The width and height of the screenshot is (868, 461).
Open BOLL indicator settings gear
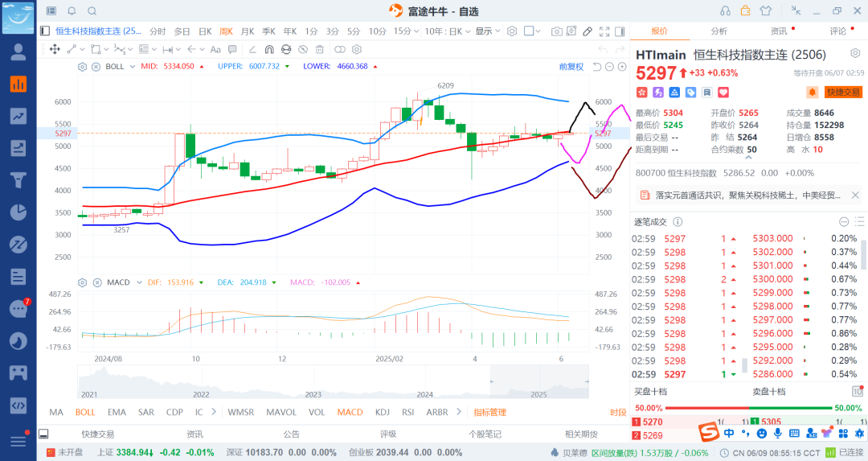[83, 67]
